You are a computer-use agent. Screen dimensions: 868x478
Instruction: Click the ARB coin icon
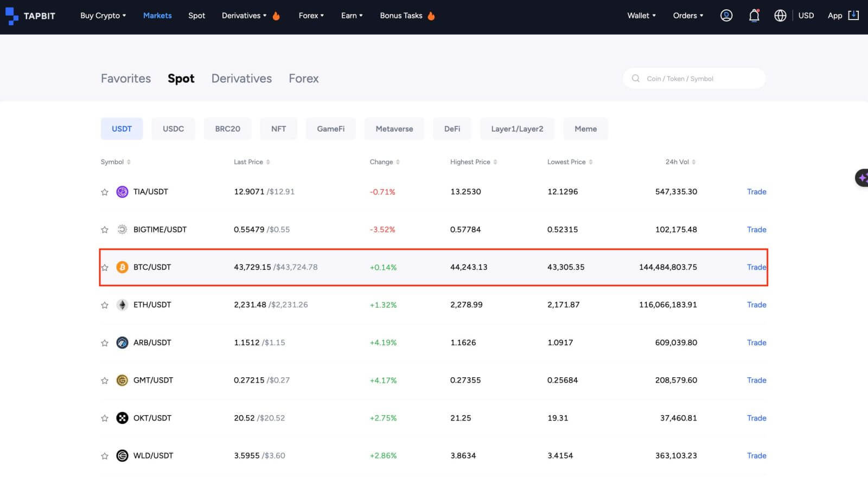click(x=122, y=343)
